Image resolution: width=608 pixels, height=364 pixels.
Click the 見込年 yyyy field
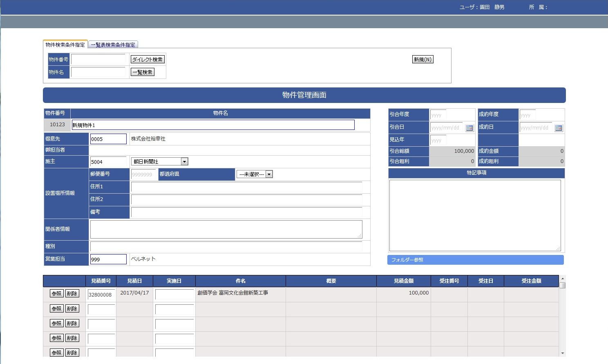[x=438, y=140]
